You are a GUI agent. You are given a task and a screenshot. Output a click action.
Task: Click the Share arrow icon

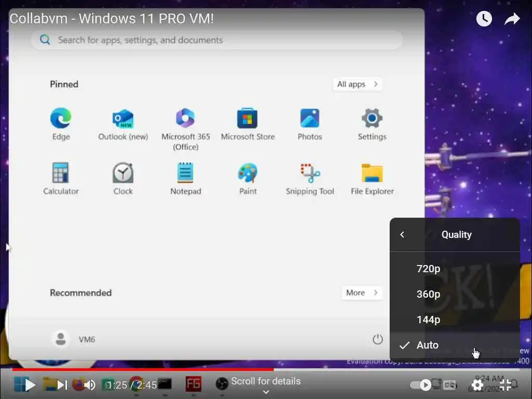(512, 19)
